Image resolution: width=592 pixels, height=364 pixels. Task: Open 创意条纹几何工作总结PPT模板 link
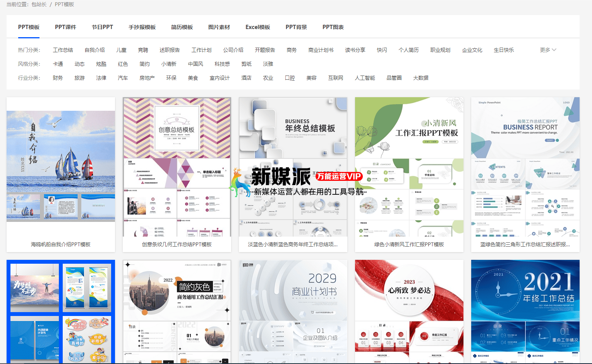(x=177, y=244)
